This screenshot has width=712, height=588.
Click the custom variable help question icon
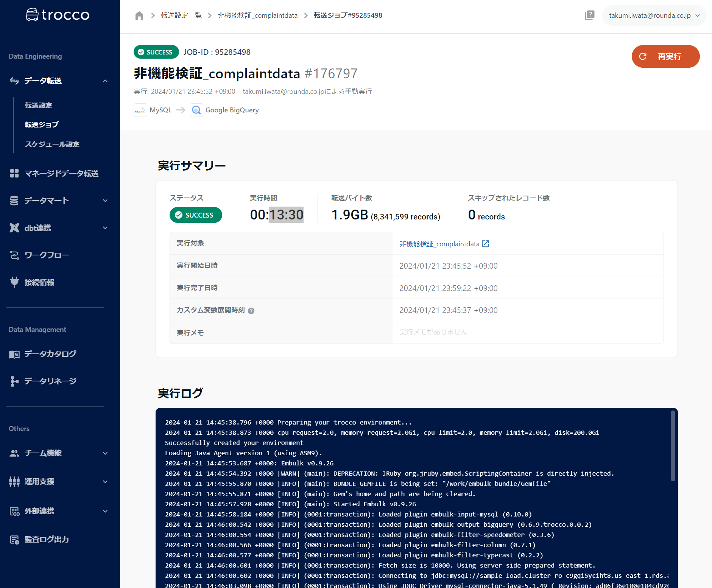tap(251, 311)
